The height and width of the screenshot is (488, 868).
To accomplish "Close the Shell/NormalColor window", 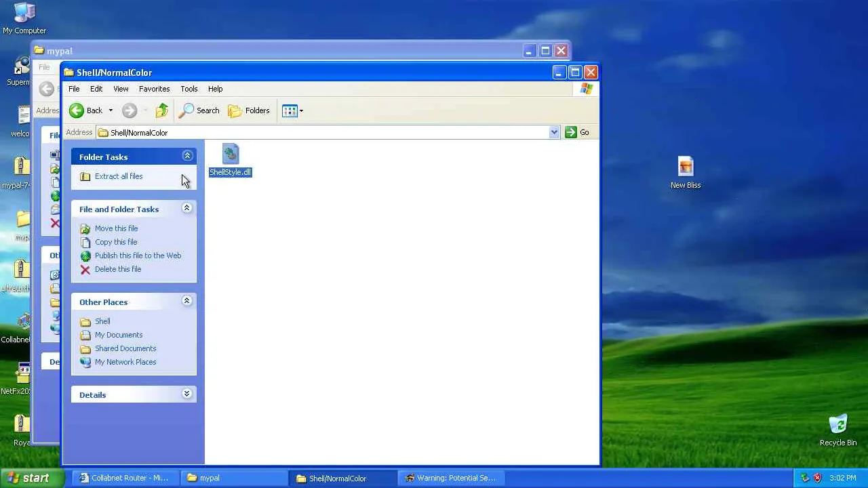I will tap(591, 73).
